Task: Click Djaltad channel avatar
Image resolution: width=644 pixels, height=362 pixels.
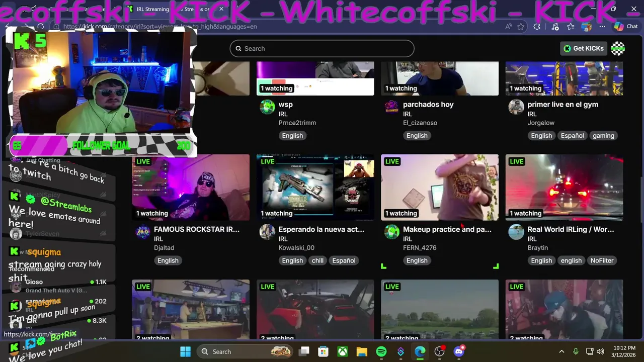Action: pos(143,232)
